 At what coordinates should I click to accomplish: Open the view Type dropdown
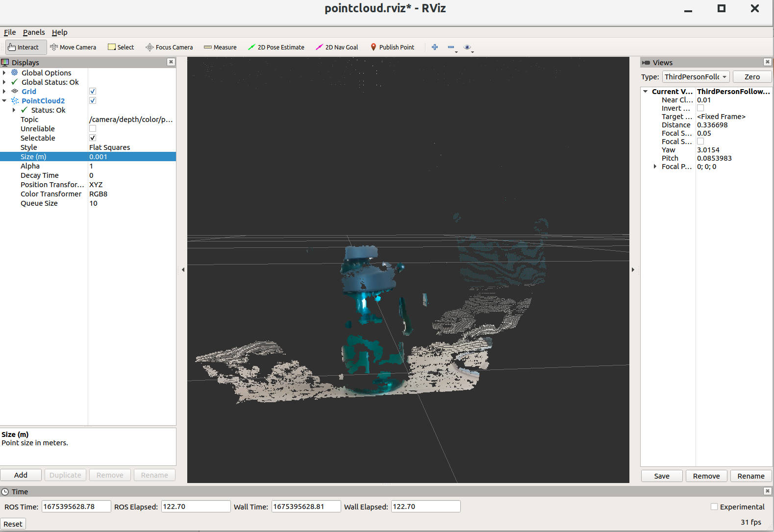pyautogui.click(x=696, y=77)
